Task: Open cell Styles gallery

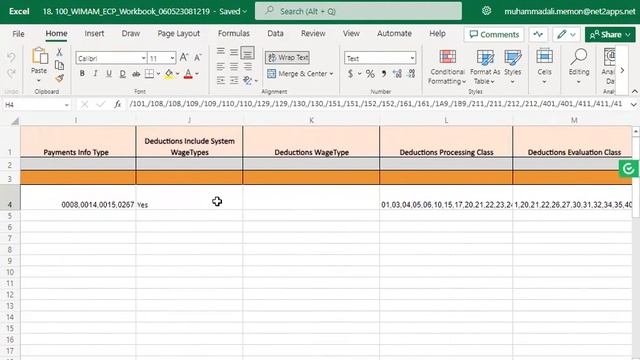Action: 513,67
